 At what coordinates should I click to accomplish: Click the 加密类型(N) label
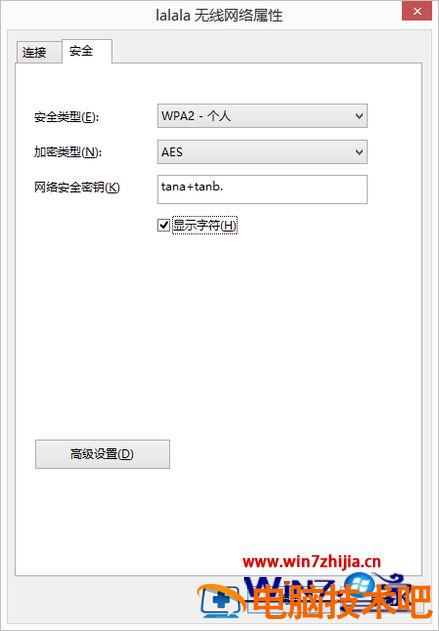[68, 152]
